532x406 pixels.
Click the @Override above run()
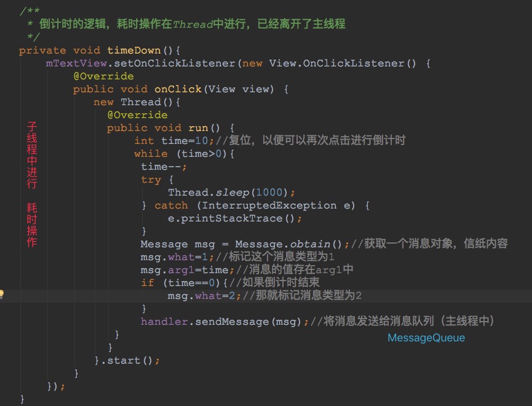click(137, 115)
